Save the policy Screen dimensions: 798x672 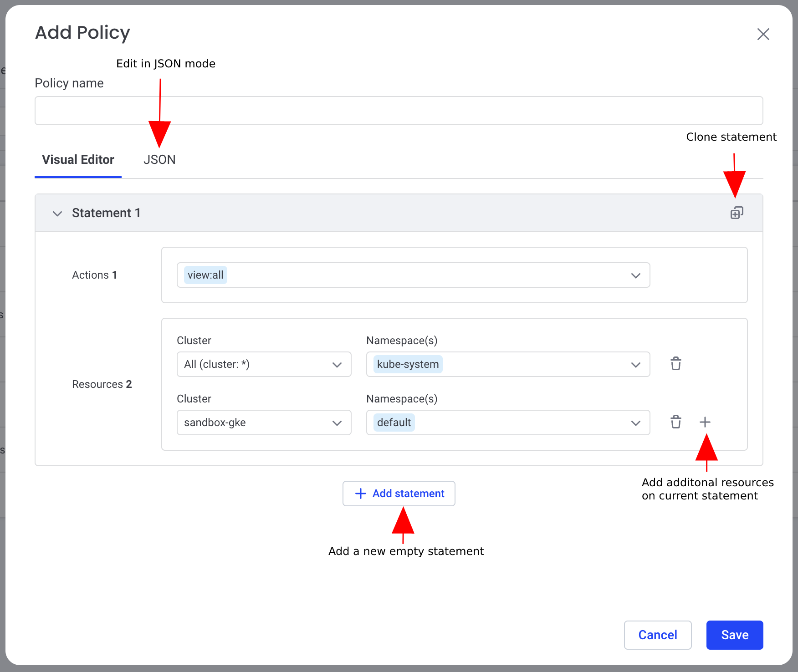tap(734, 635)
